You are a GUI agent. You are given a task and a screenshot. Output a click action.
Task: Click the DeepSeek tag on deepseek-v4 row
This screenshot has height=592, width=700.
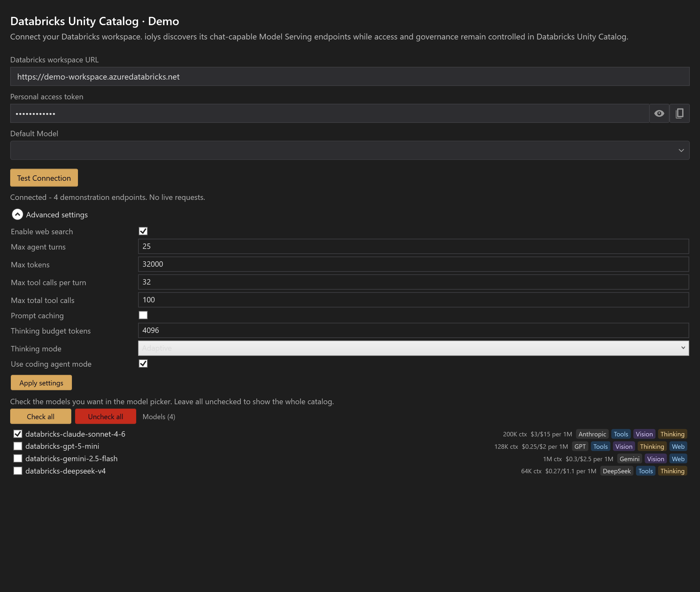coord(617,471)
